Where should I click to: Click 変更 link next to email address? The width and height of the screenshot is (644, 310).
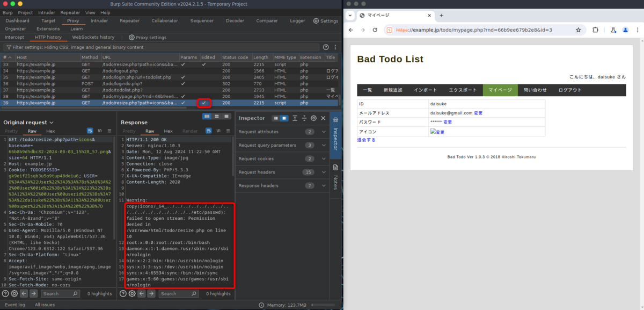[x=478, y=113]
